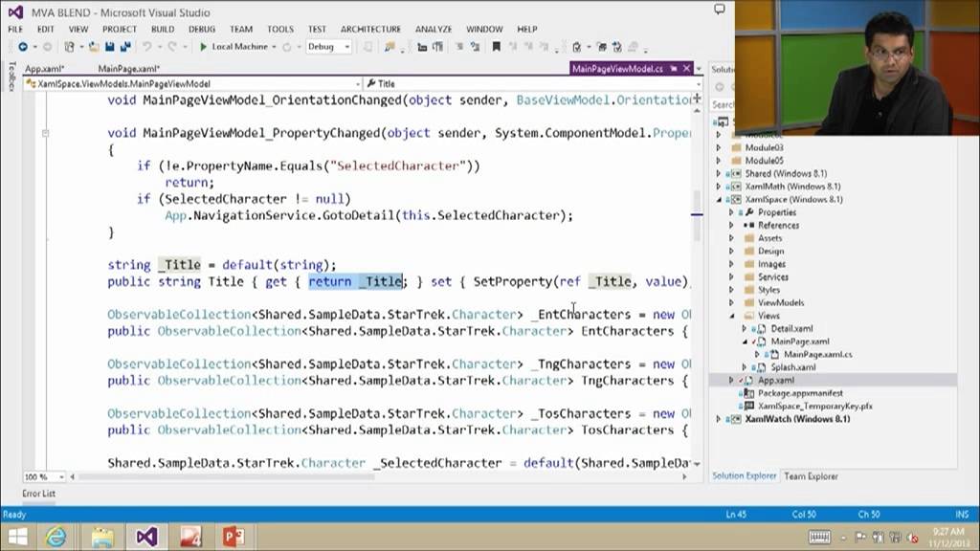Click vertical scrollbar down arrow
980x551 pixels.
[697, 464]
